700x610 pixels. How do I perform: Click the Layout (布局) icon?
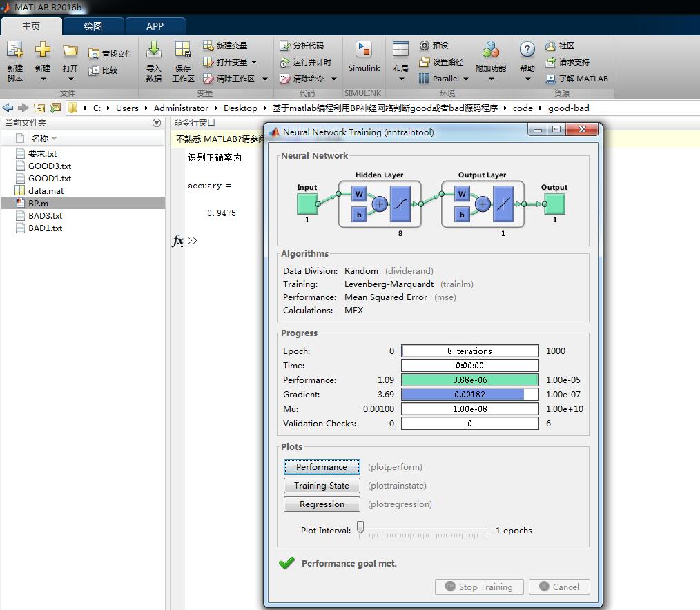click(x=400, y=50)
